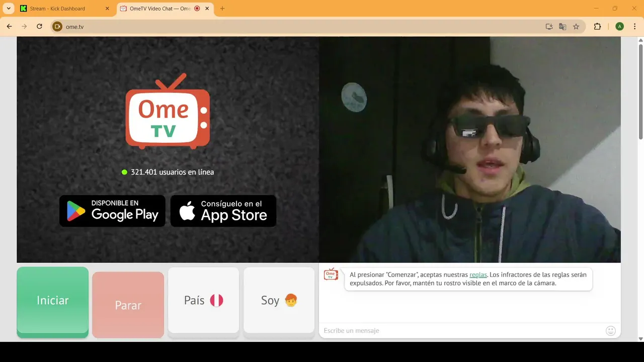The height and width of the screenshot is (362, 644).
Task: Select the OmeTV Video Chat tab
Action: 165,9
